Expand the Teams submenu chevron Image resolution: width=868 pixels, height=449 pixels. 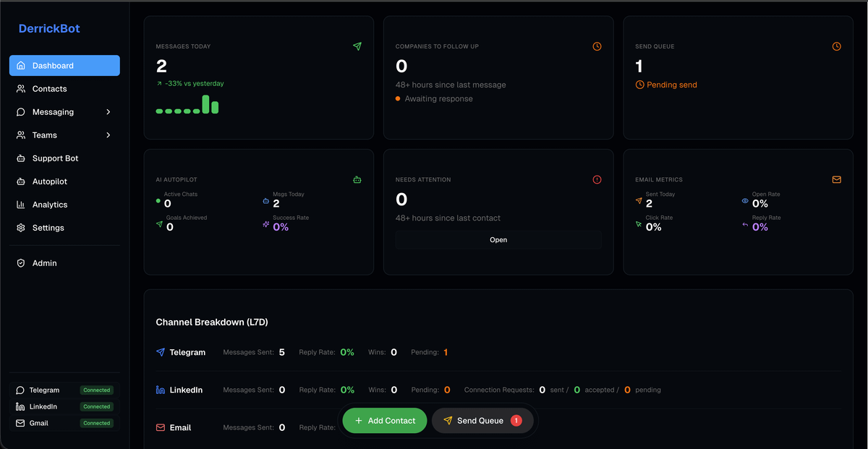(x=109, y=135)
